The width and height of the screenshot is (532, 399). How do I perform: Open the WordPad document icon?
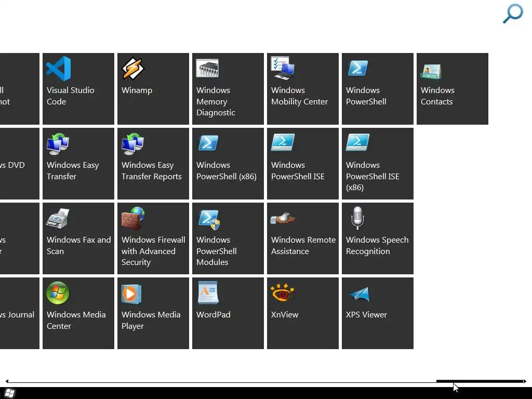[x=208, y=292]
